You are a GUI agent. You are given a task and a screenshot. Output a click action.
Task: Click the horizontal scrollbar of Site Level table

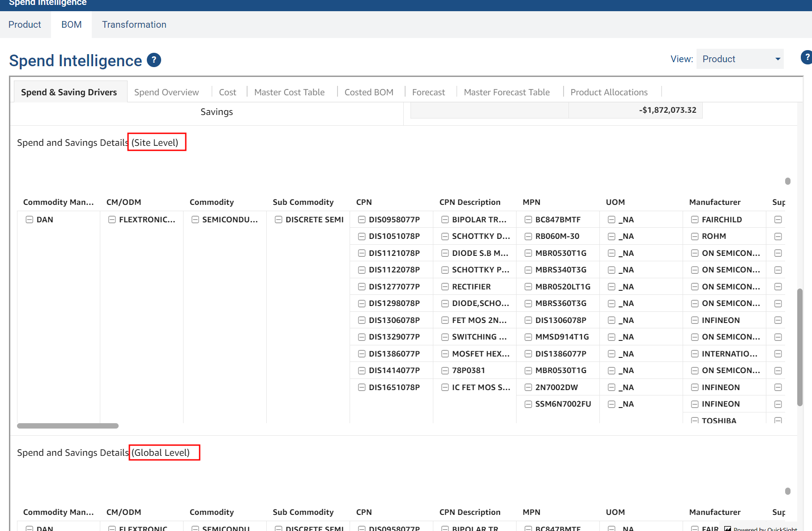click(x=68, y=426)
